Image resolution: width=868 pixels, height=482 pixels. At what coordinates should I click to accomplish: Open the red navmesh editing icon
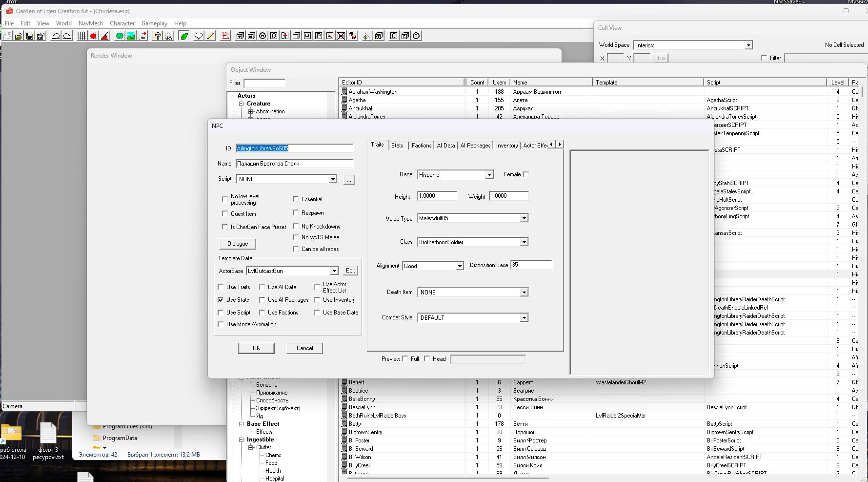point(225,36)
